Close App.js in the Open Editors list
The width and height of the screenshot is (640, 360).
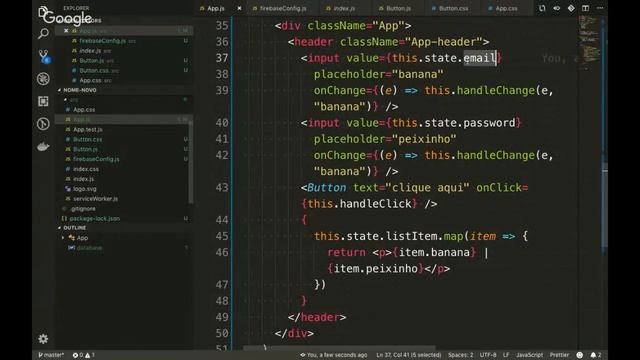coord(66,31)
